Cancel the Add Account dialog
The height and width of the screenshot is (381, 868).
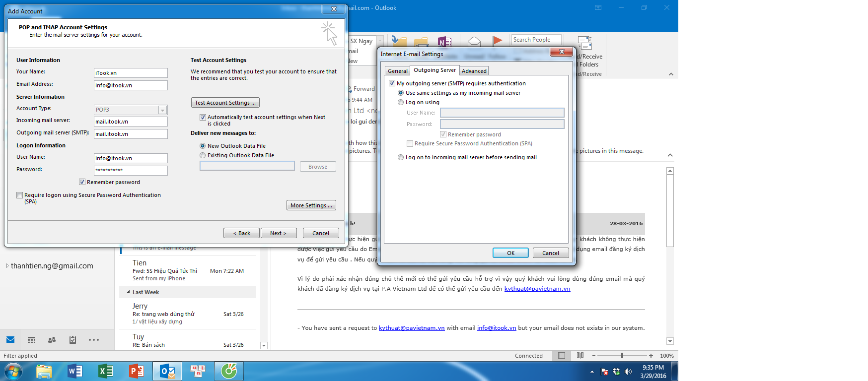[x=321, y=233]
